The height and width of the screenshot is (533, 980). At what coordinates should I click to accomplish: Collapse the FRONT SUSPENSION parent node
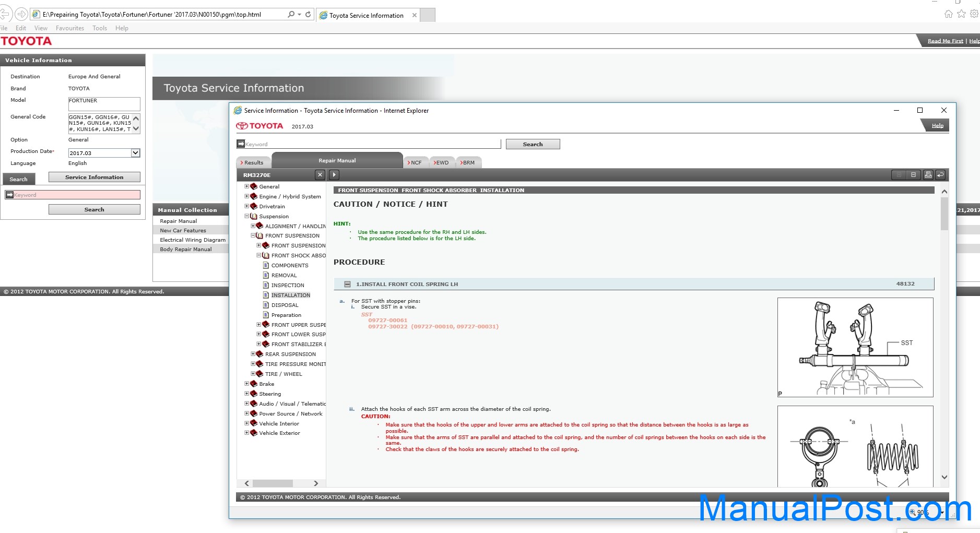(253, 235)
